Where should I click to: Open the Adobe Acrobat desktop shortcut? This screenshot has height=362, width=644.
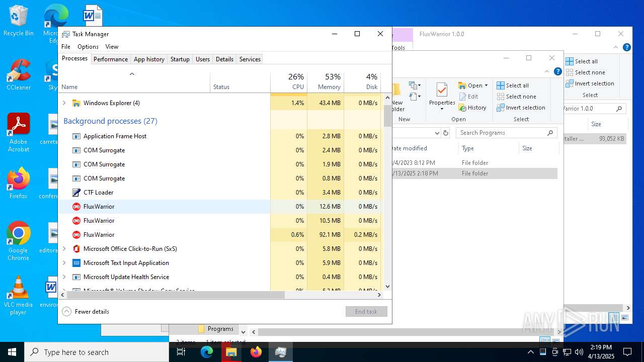(19, 132)
